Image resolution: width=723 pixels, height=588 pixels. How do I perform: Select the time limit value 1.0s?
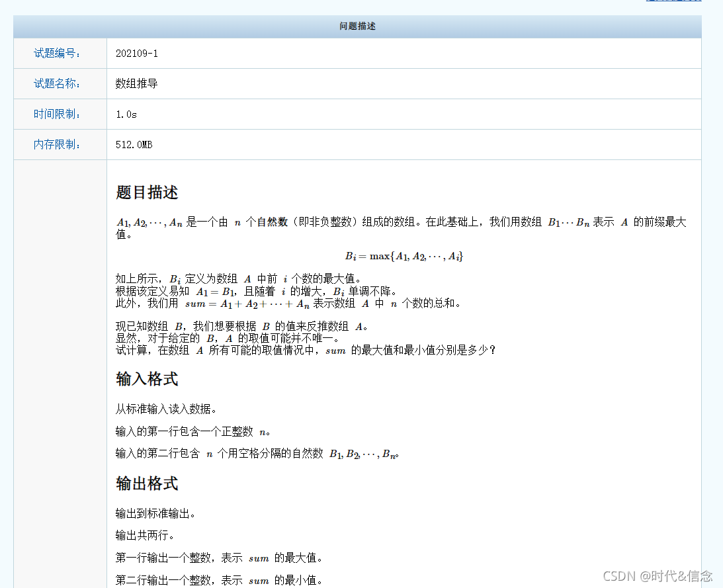[x=126, y=114]
